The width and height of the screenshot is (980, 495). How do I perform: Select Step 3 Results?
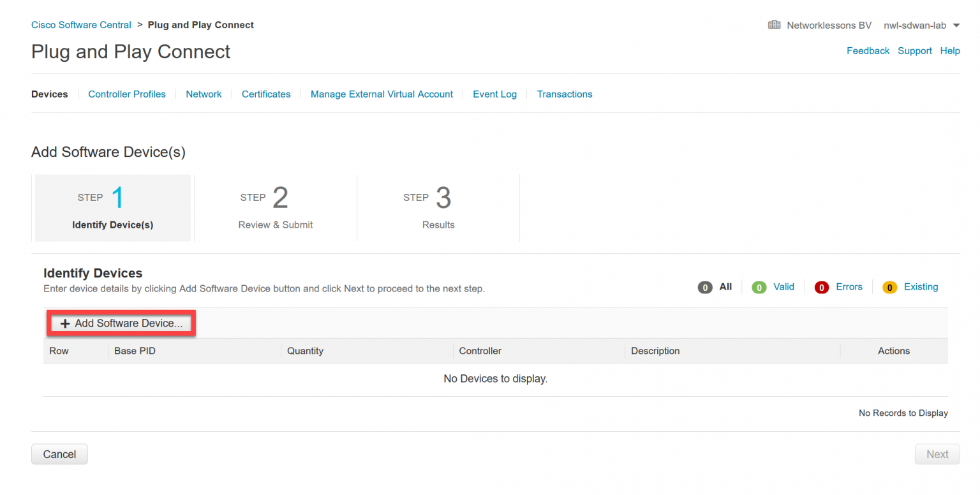point(438,207)
